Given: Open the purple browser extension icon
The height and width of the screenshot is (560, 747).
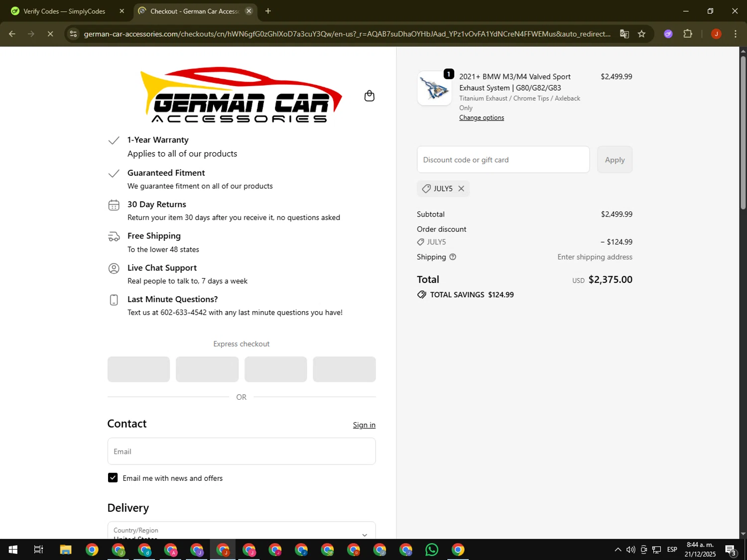Looking at the screenshot, I should [668, 34].
